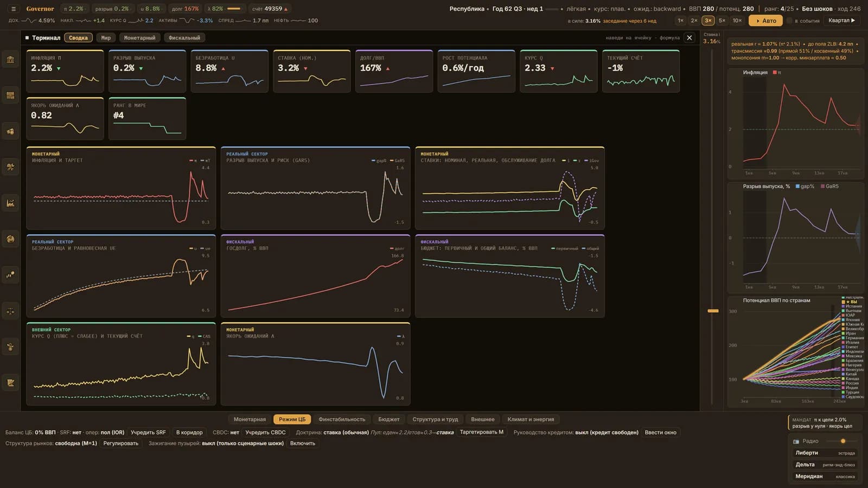Set simulation speed to 5×
This screenshot has width=868, height=488.
722,21
